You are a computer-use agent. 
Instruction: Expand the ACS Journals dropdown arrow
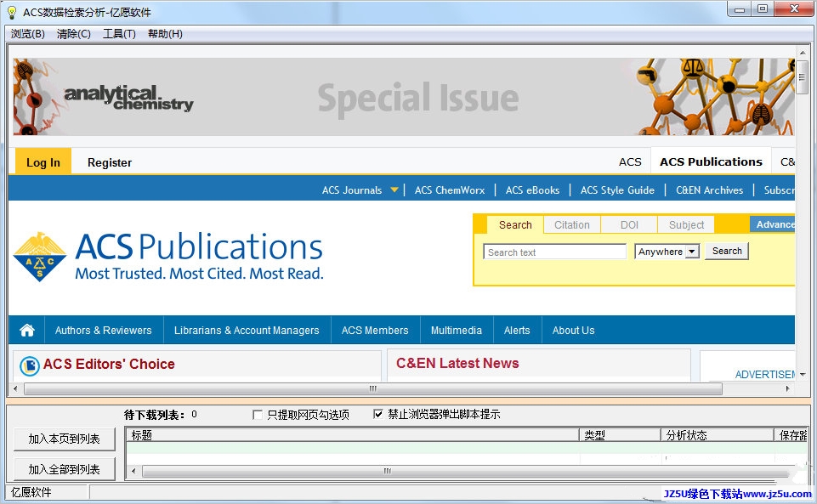pos(394,190)
